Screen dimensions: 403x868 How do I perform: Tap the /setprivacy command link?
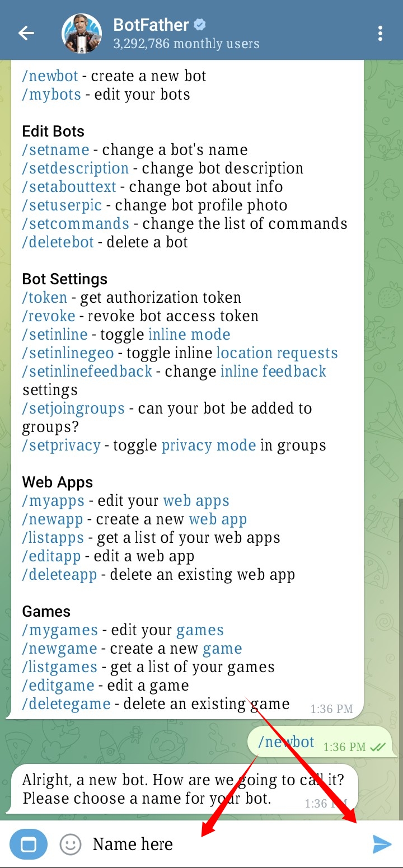(62, 445)
